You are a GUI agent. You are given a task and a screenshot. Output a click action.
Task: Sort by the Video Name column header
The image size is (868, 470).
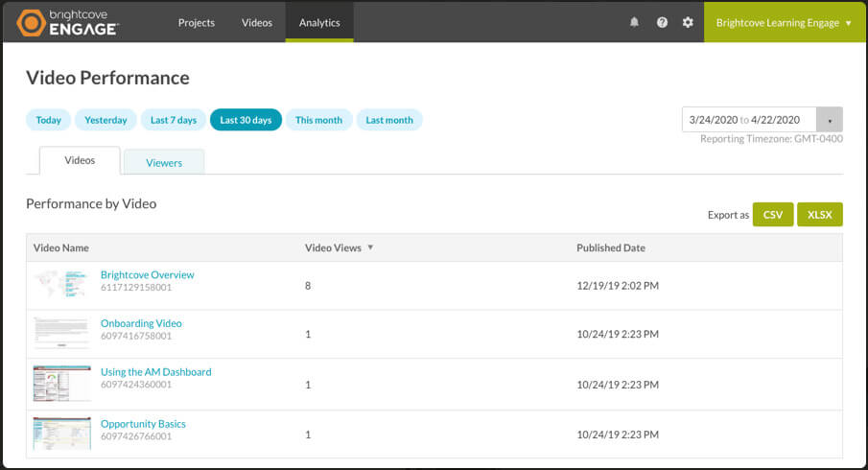(60, 247)
